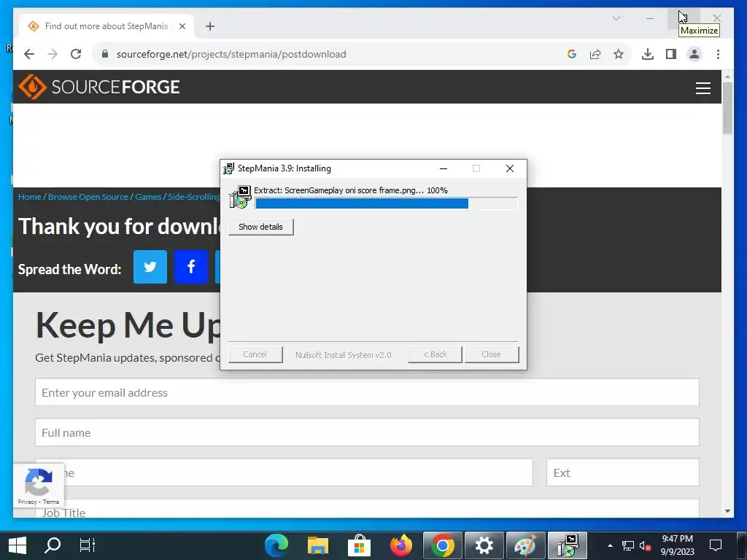Share on Facebook button

point(191,267)
